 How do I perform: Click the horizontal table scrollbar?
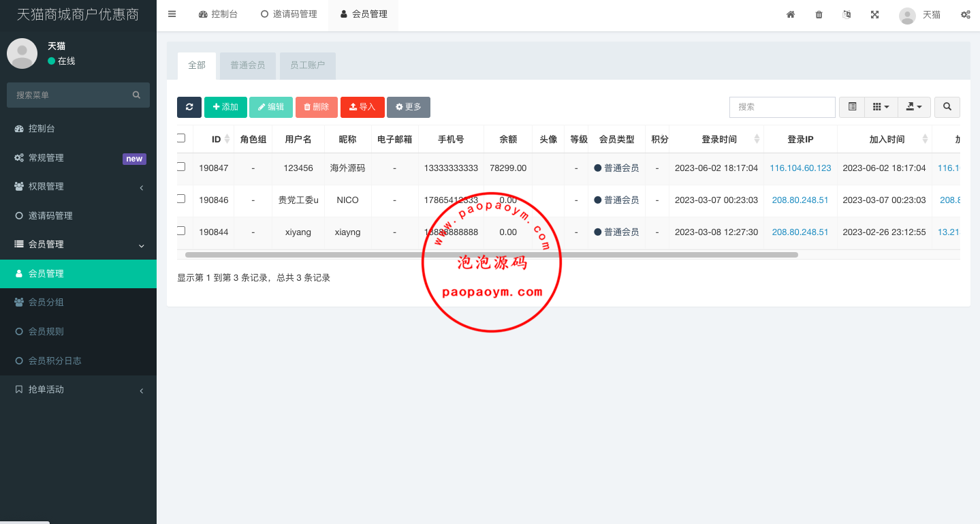(490, 255)
